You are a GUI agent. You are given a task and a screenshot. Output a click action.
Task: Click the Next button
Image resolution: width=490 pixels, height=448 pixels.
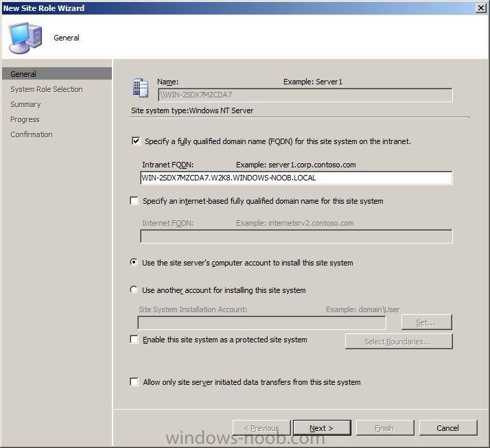click(322, 427)
